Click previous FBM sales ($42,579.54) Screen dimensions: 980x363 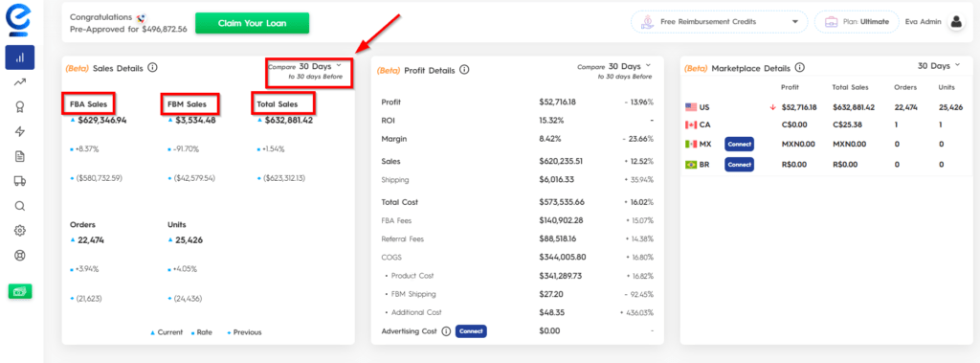pyautogui.click(x=195, y=178)
